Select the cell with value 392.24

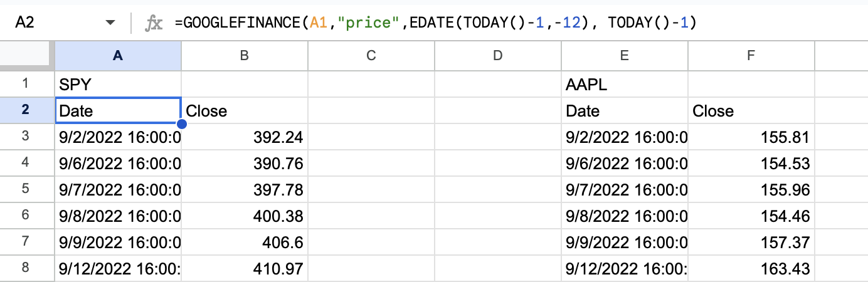click(x=245, y=137)
